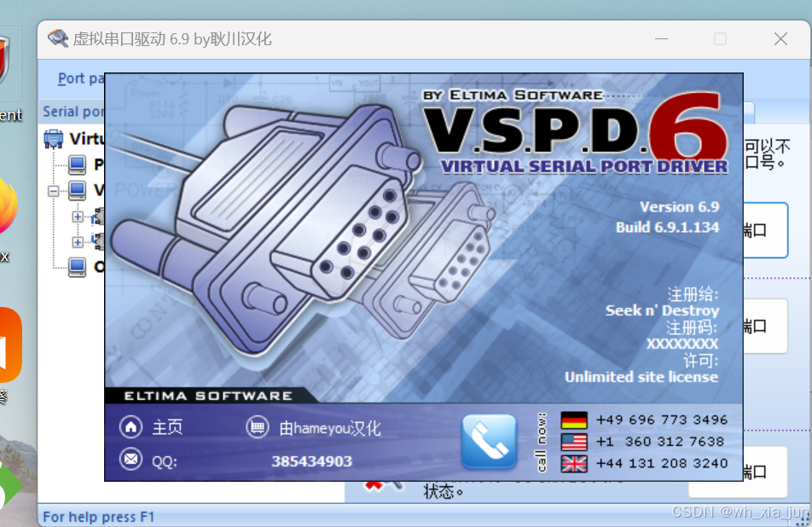This screenshot has height=527, width=812.
Task: Click the phone number +1 360 312 7638
Action: pos(660,442)
